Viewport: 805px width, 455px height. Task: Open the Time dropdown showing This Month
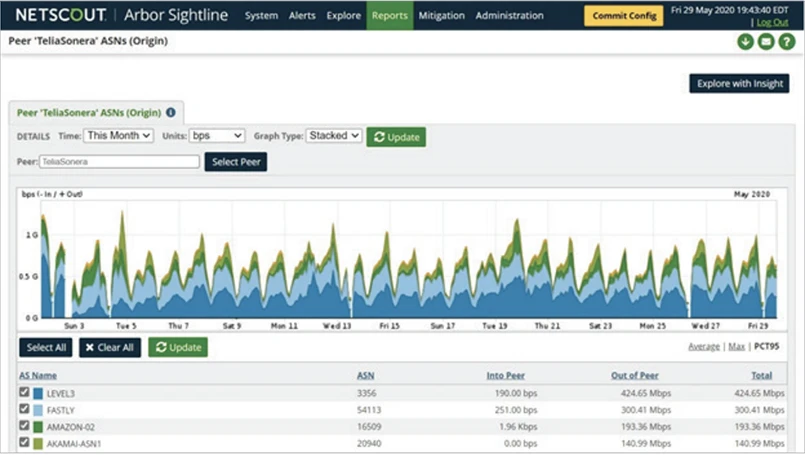pyautogui.click(x=118, y=135)
